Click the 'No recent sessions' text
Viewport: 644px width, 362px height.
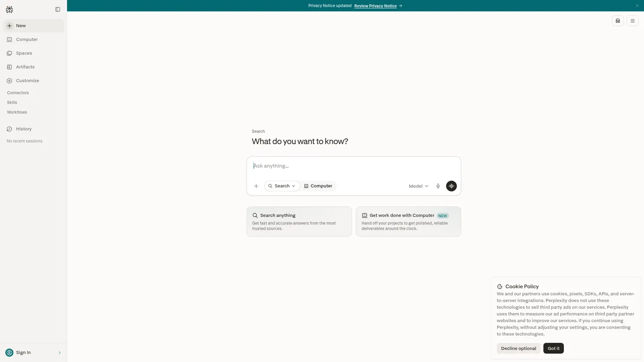(25, 141)
